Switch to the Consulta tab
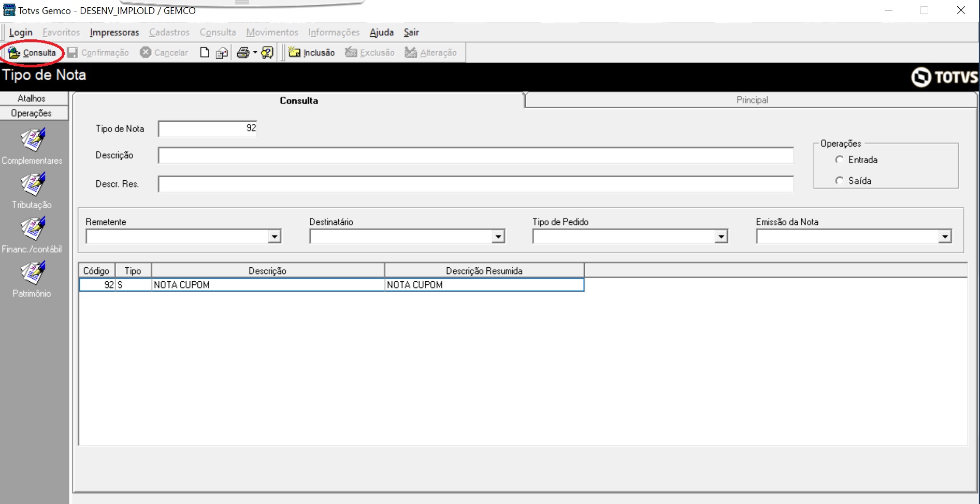Viewport: 980px width, 504px height. click(x=299, y=100)
